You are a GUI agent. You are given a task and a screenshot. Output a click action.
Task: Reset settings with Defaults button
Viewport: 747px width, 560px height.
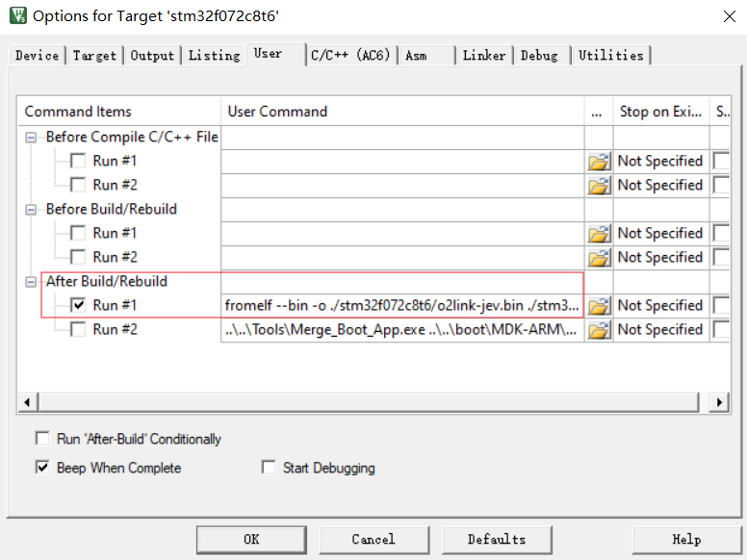click(497, 540)
